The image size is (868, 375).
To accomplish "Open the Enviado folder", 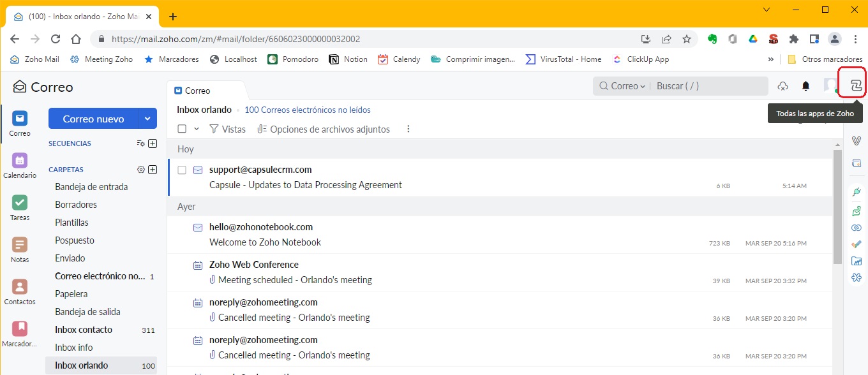I will pos(70,258).
